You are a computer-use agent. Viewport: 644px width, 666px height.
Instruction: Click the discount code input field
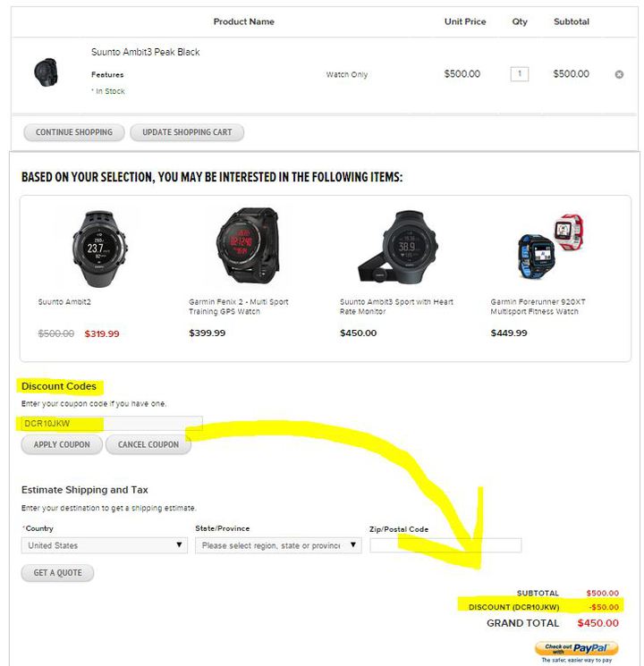coord(112,424)
